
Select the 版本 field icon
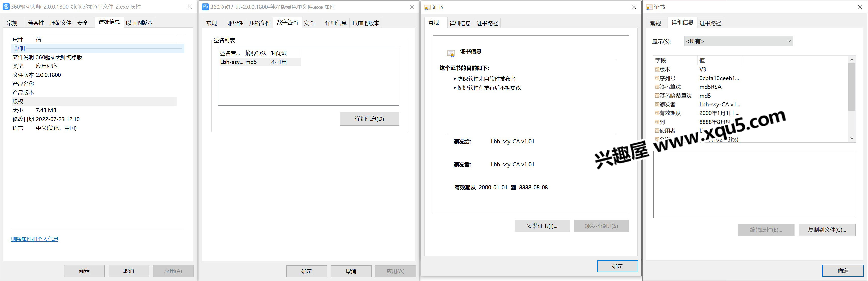657,69
